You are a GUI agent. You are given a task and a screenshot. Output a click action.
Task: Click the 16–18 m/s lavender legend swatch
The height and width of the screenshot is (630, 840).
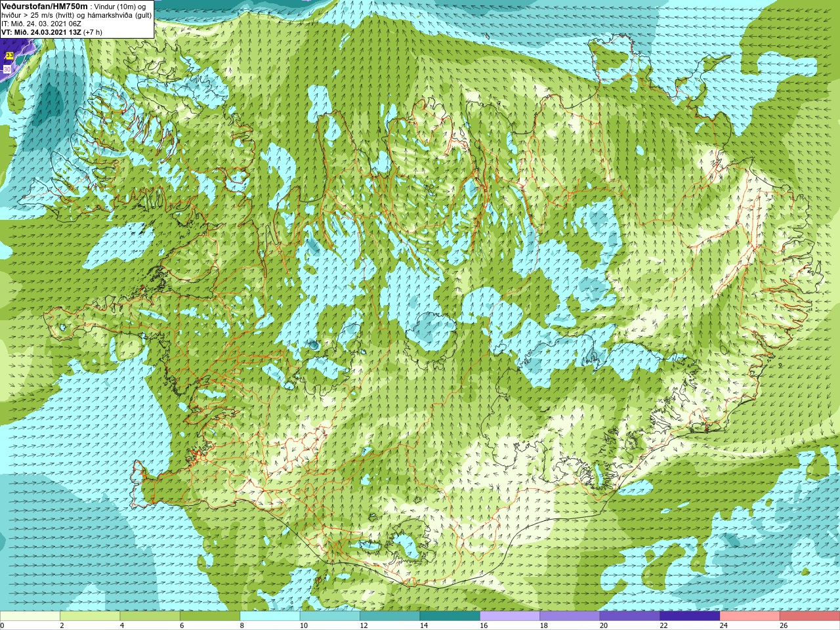(510, 616)
